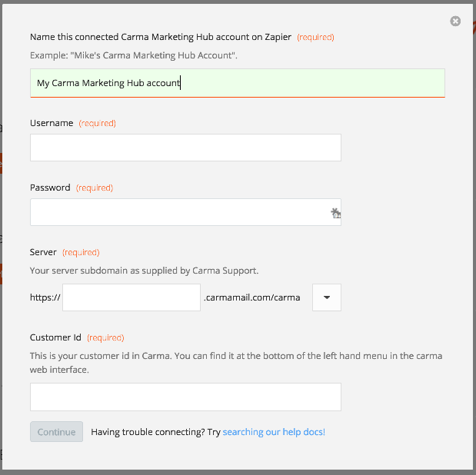Select the server subdomain box after https://
The image size is (476, 475).
[x=131, y=297]
